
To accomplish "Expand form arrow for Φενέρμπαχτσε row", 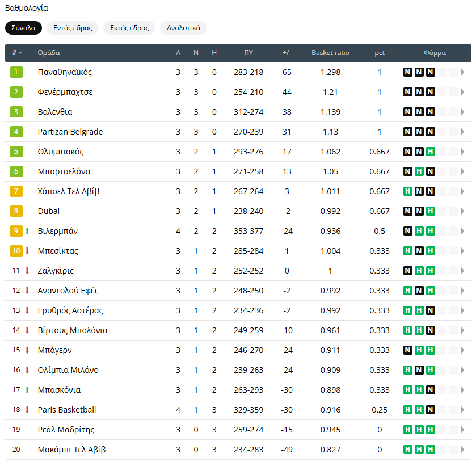I will click(x=462, y=92).
